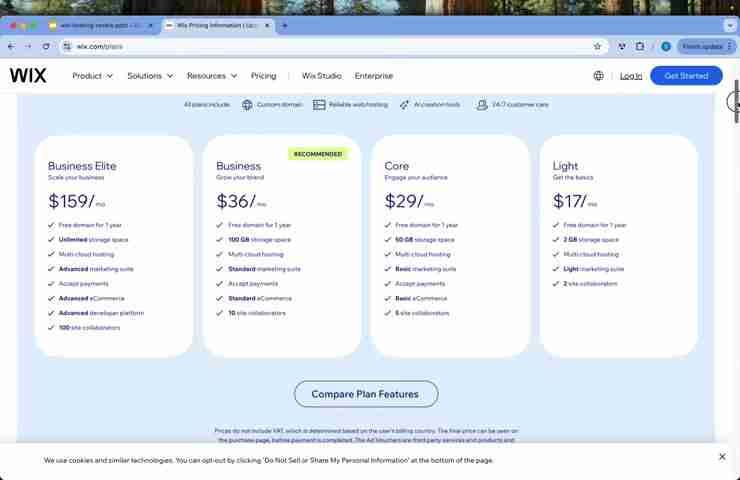Click the Finish update button
This screenshot has width=740, height=480.
click(706, 46)
